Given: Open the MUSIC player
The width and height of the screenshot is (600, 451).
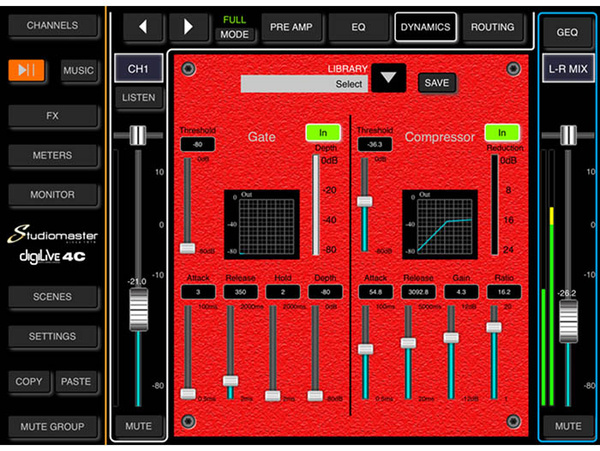Looking at the screenshot, I should (x=78, y=70).
